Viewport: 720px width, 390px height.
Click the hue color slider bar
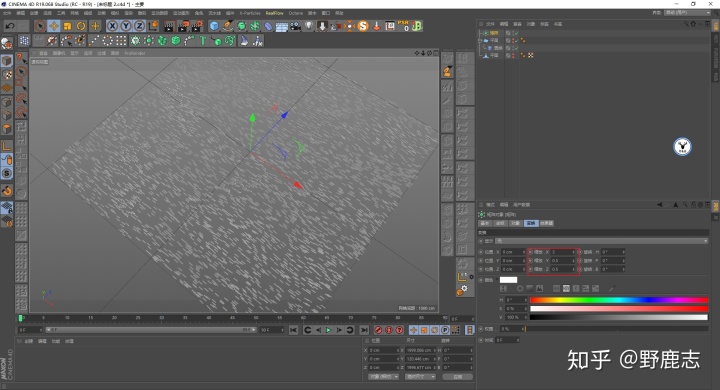[x=619, y=300]
